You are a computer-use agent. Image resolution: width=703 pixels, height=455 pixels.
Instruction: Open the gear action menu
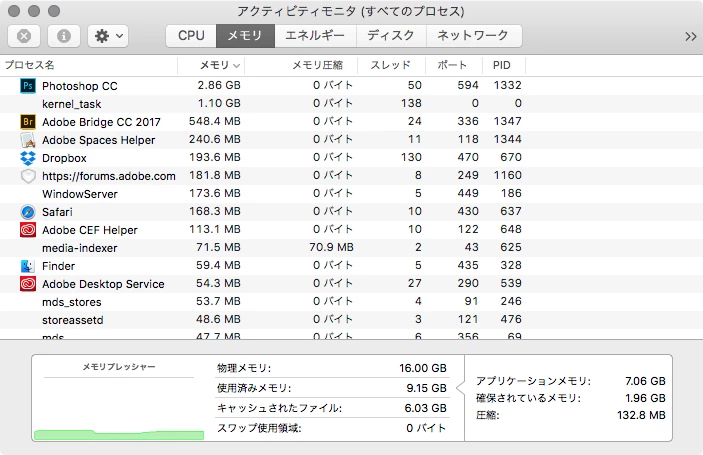point(108,36)
